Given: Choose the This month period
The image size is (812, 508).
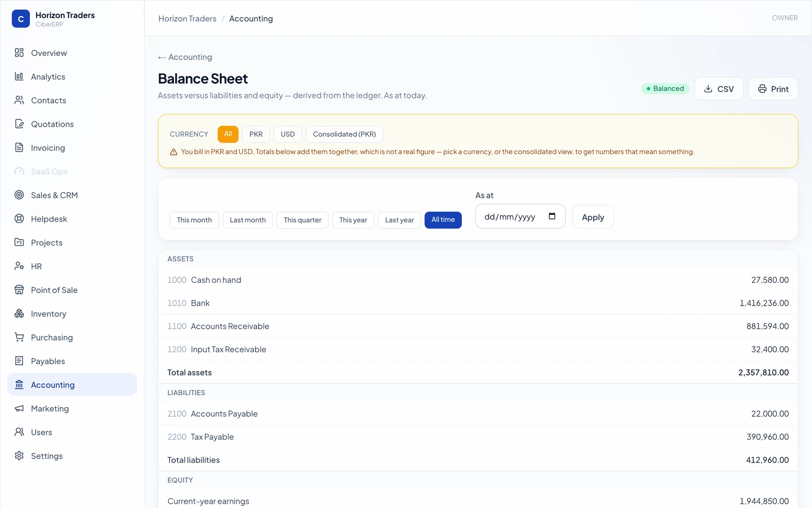Looking at the screenshot, I should click(194, 220).
